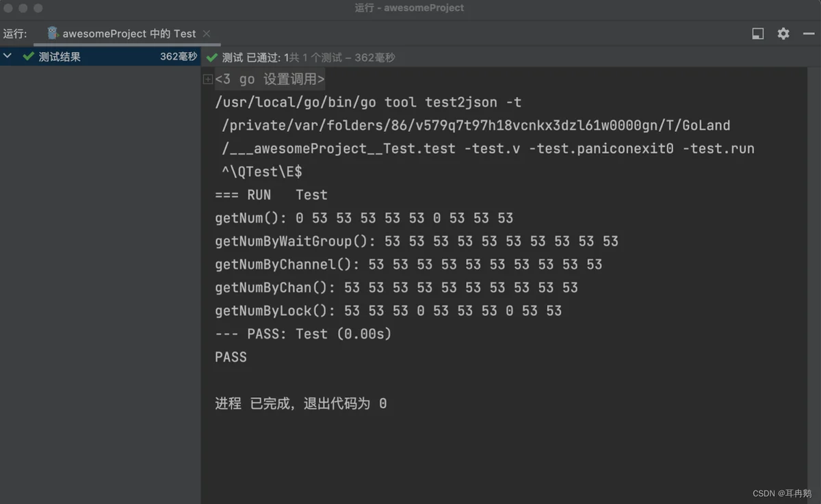Expand the folded <3 go 设置调用> block
Image resolution: width=821 pixels, height=504 pixels.
coord(208,80)
